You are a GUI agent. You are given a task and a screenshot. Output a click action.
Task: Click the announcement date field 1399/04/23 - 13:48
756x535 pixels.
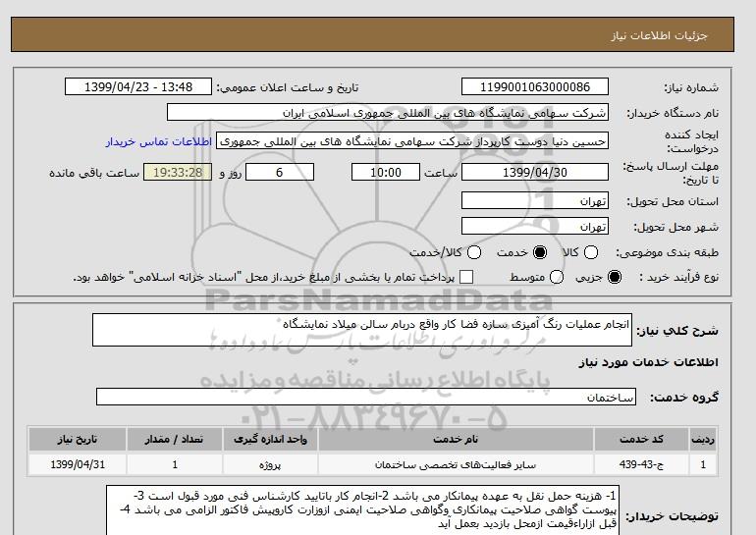click(138, 86)
